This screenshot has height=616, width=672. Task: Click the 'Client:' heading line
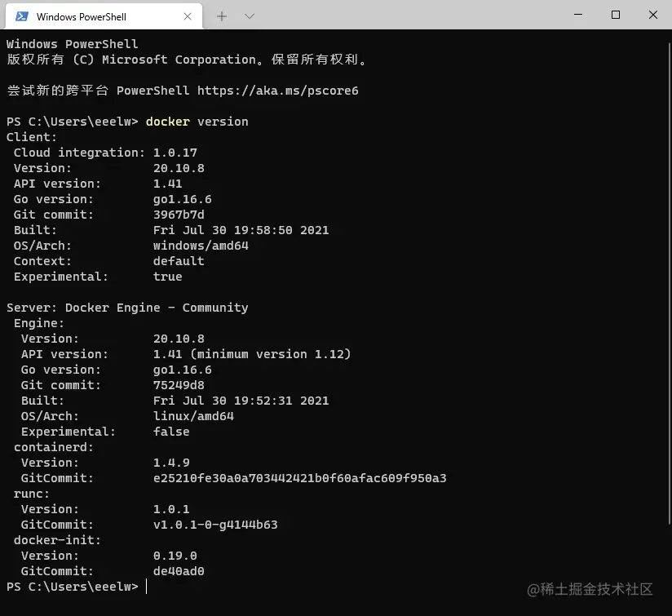(x=31, y=137)
